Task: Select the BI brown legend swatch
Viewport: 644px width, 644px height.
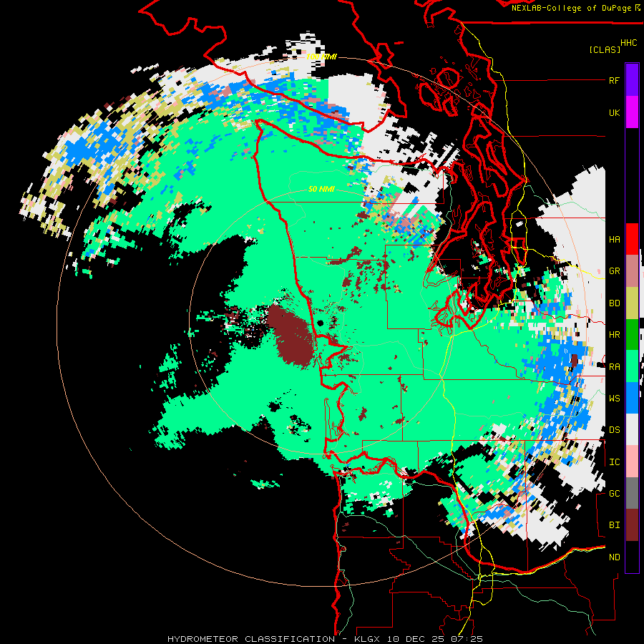Action: tap(632, 525)
